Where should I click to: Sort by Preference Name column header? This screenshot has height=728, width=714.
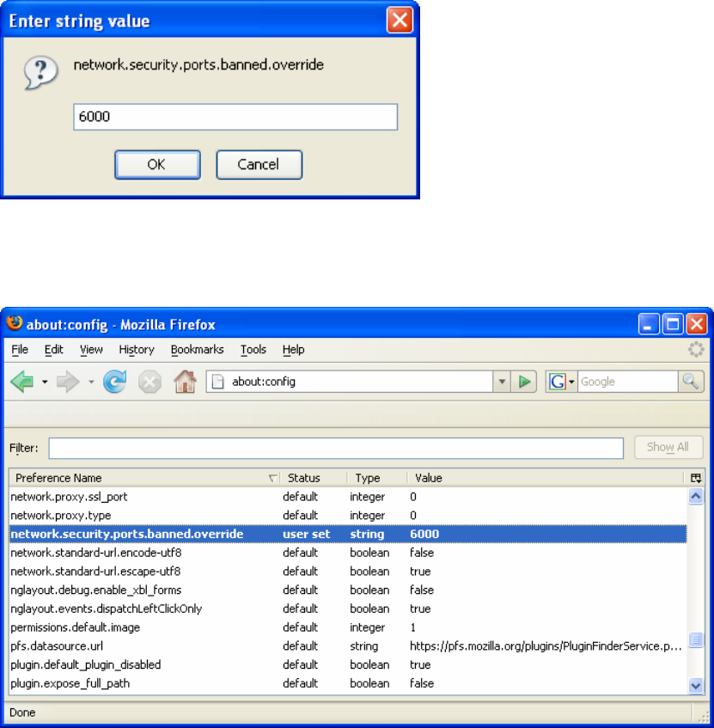(x=143, y=478)
